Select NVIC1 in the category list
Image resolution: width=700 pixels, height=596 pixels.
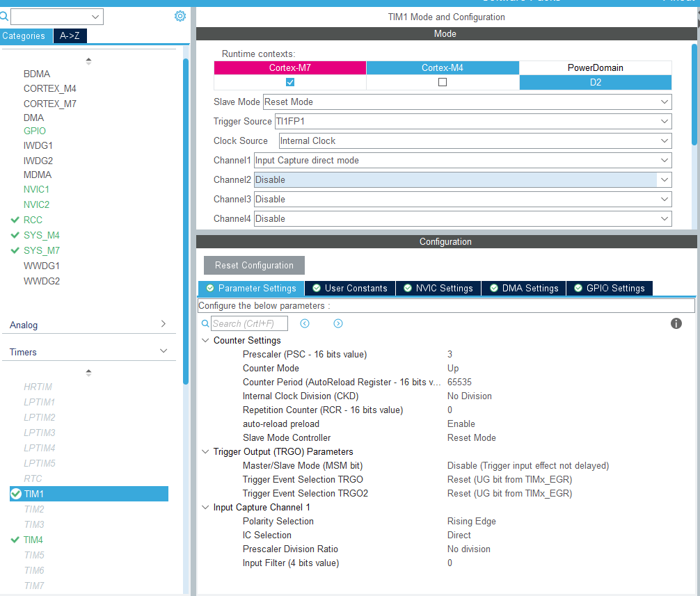[36, 189]
